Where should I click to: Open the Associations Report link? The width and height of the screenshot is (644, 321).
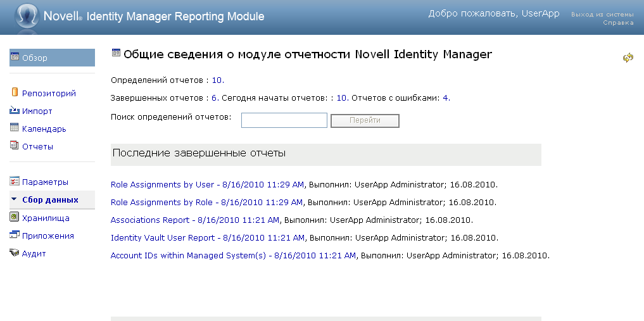click(195, 220)
